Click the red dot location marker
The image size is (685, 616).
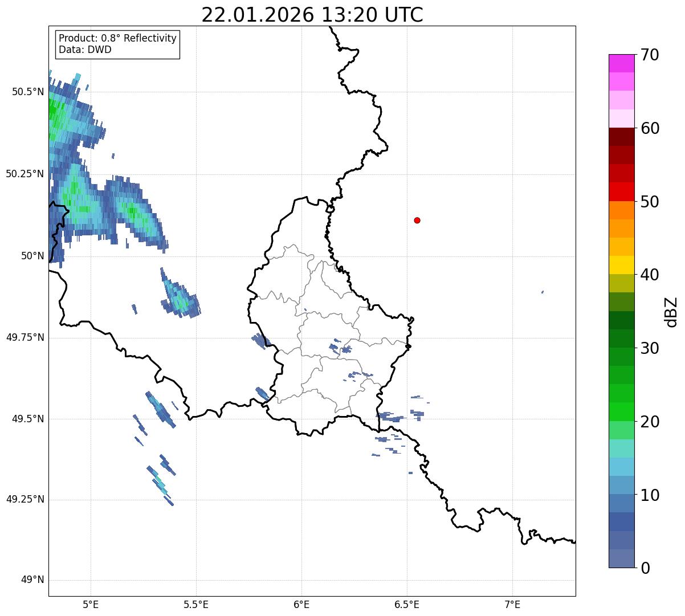click(417, 220)
